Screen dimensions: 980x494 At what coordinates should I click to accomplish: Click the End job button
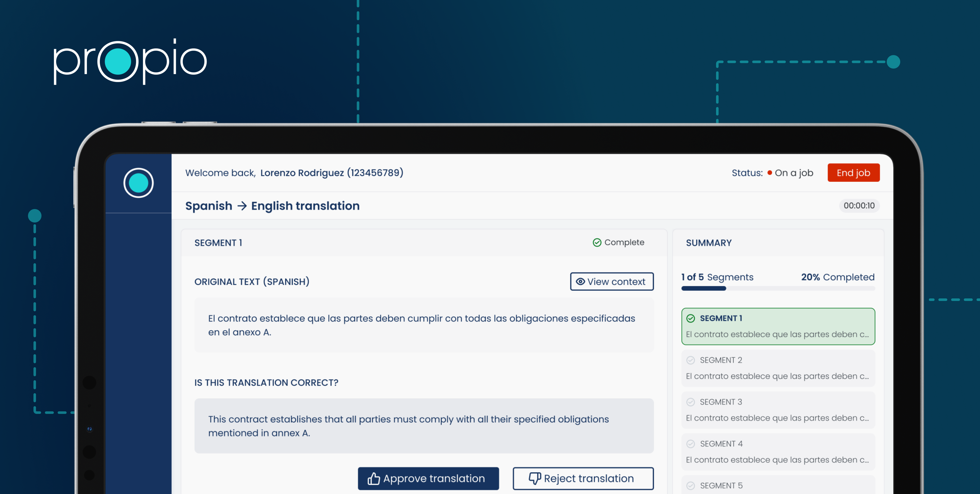coord(853,173)
